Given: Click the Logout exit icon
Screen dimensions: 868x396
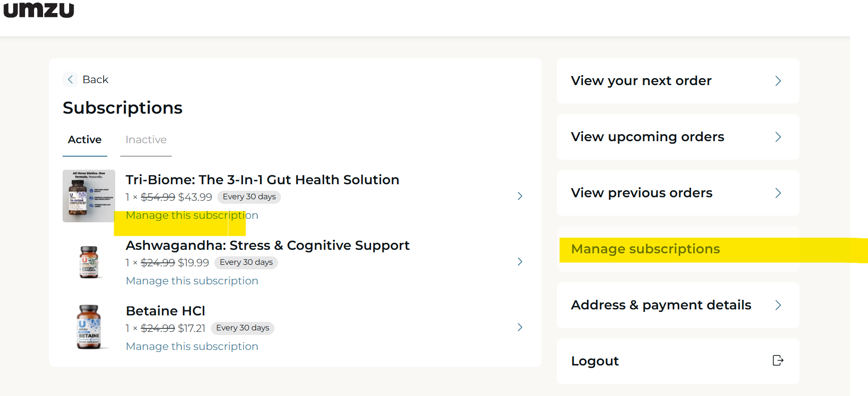Looking at the screenshot, I should [778, 360].
